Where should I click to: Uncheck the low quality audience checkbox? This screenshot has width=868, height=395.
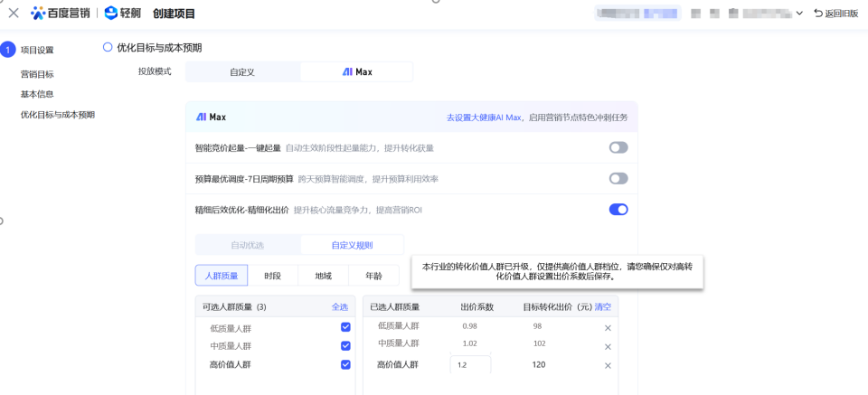(x=345, y=327)
